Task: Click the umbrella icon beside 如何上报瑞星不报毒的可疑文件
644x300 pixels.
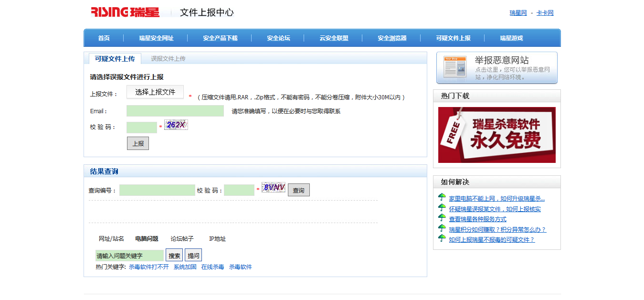Action: point(442,239)
